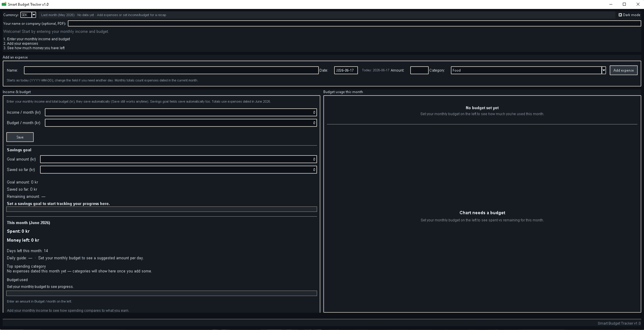Click the 'Money left: 0 kr' text
The height and width of the screenshot is (330, 644).
[23, 240]
